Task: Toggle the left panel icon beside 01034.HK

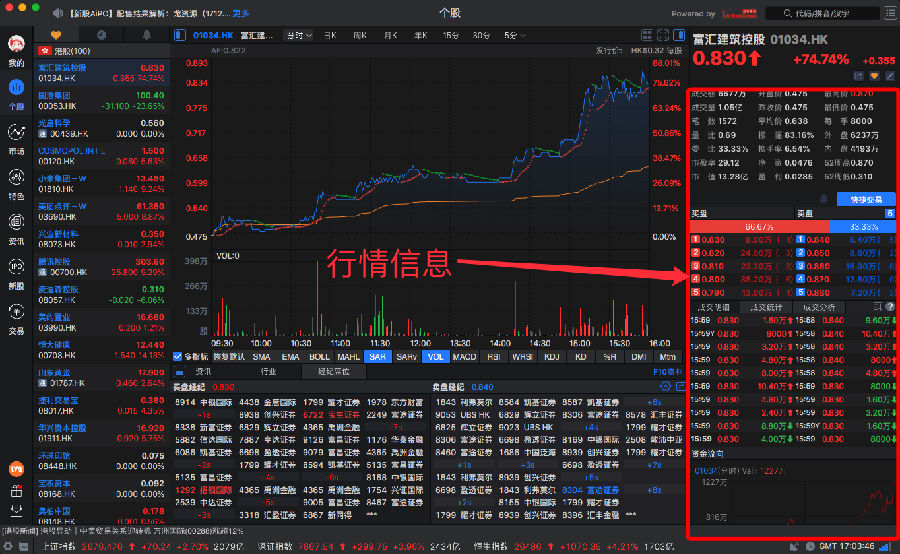Action: [180, 35]
